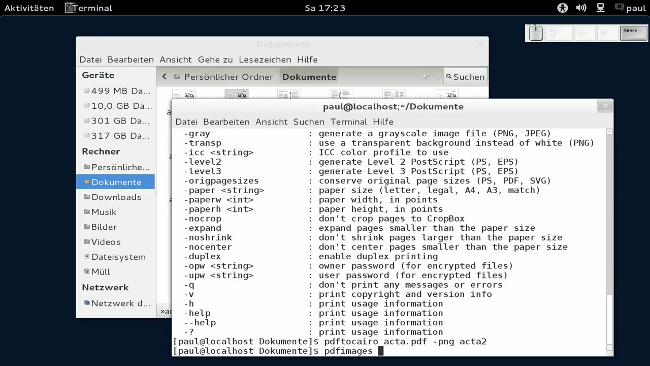Select the 317 GB drive in sidebar

[x=116, y=136]
